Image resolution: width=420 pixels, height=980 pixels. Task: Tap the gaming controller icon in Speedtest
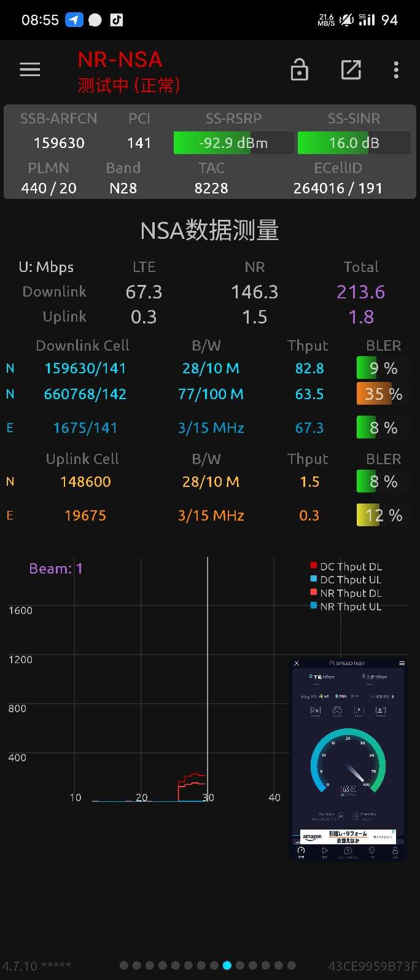337,710
